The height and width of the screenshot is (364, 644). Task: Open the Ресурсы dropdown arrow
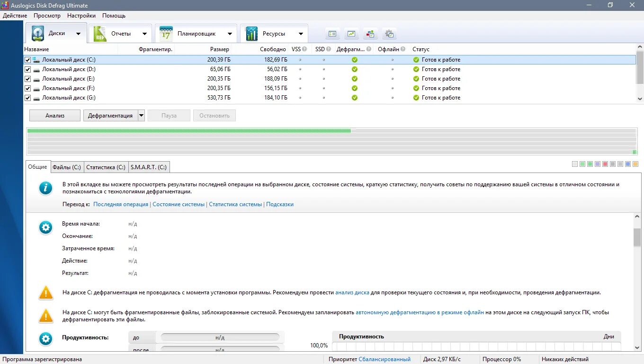coord(301,34)
